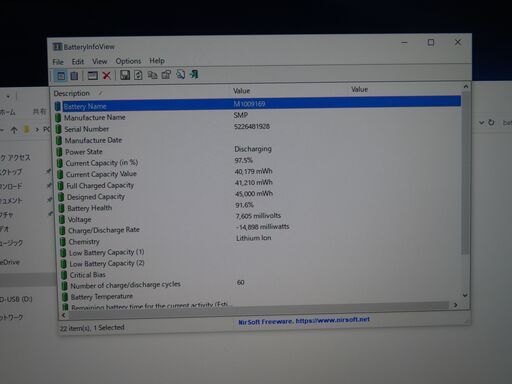This screenshot has width=512, height=384.
Task: Click the Save Selected Items floppy icon
Action: (125, 75)
